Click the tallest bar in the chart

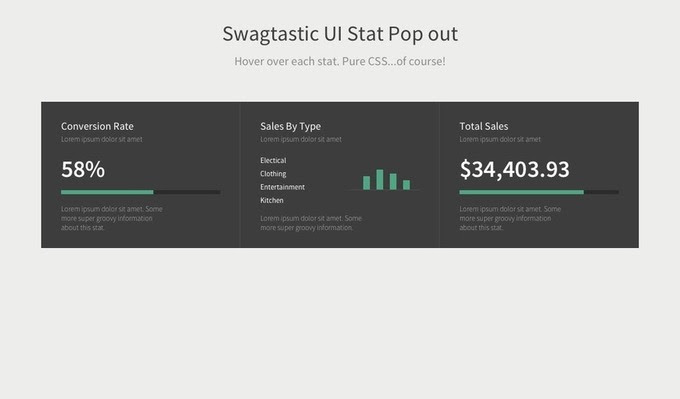[x=380, y=180]
